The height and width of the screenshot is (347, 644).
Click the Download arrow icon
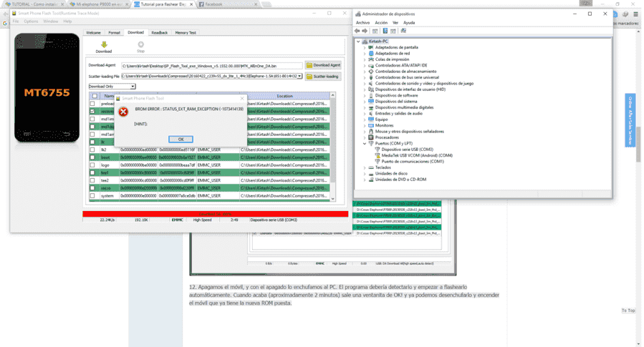point(104,44)
